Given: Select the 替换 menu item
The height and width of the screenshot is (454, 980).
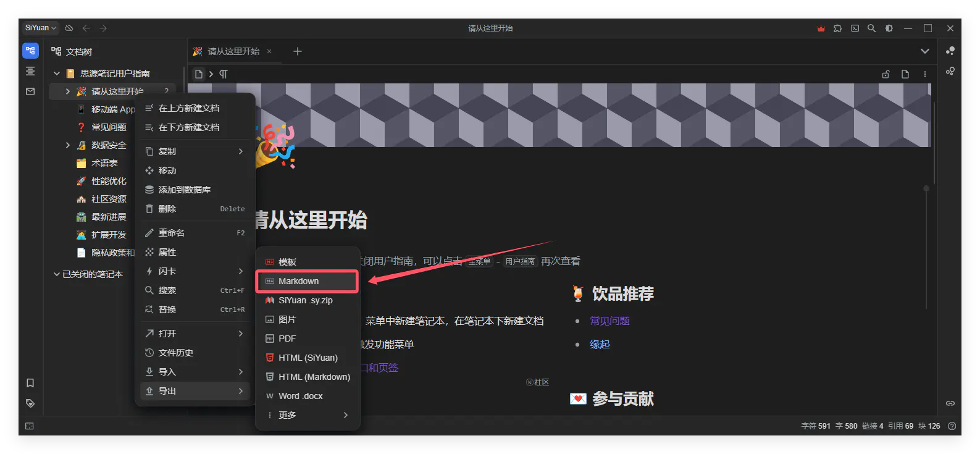Looking at the screenshot, I should click(195, 309).
